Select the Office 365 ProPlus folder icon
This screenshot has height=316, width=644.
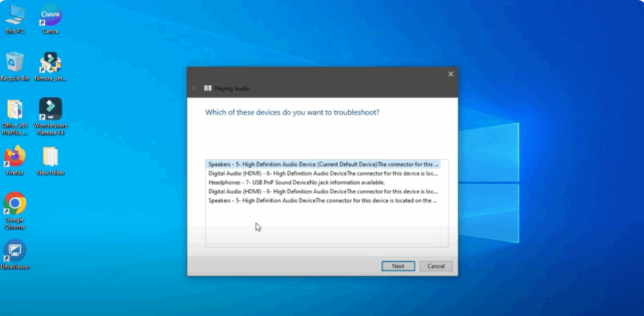[x=15, y=117]
